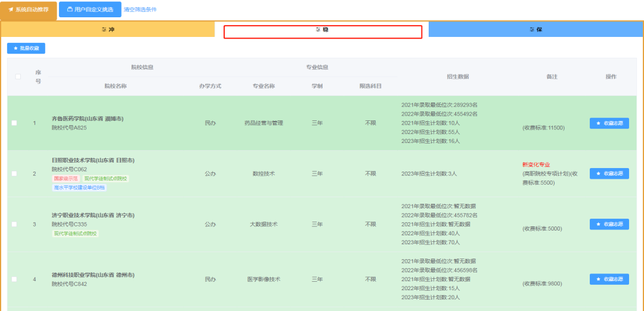Click the 批量收藏 button
This screenshot has height=311, width=644.
[x=26, y=48]
